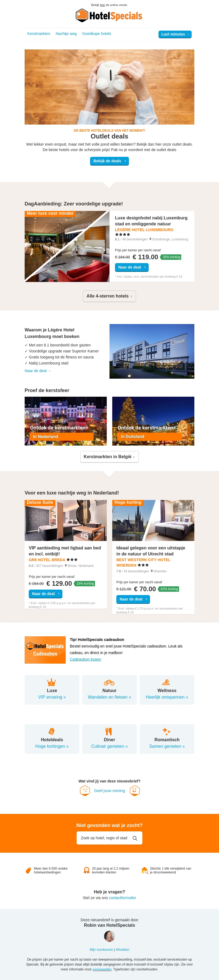Open the Kerstmarkten navigation item
219x980 pixels.
[x=39, y=34]
